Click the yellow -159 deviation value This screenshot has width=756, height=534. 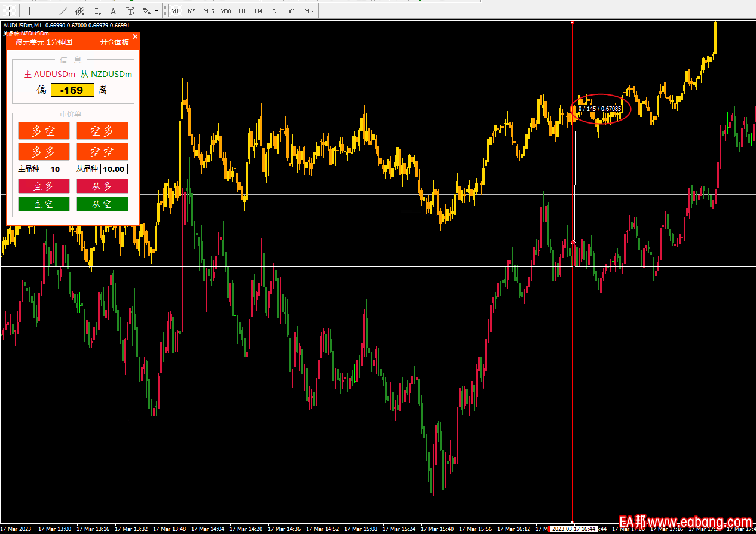tap(73, 90)
